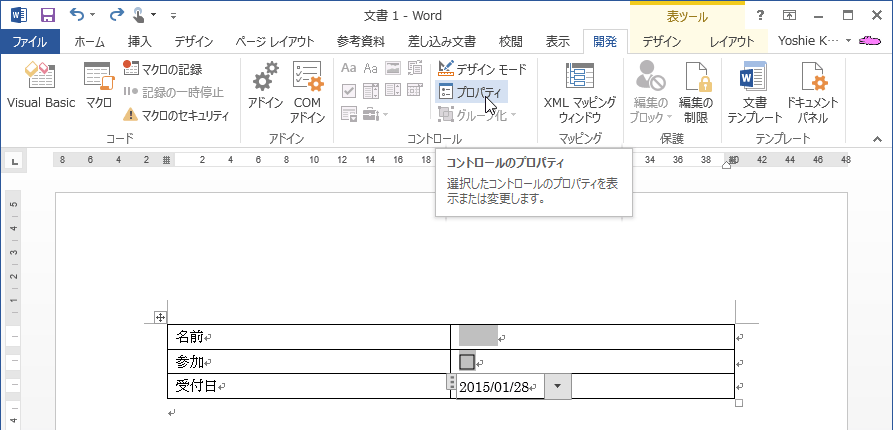The image size is (893, 430).
Task: Insert a repeating section content control
Action: [349, 114]
